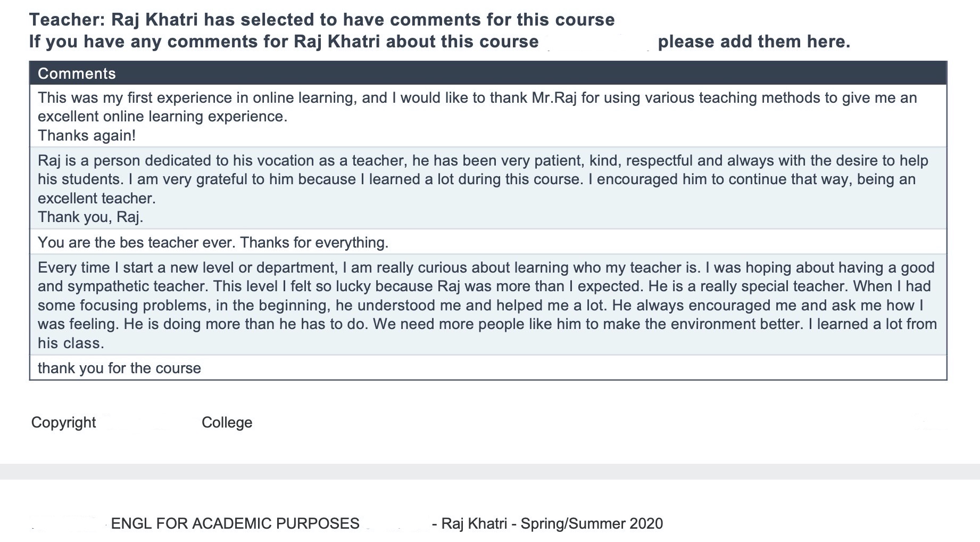
Task: Click the "Thank you, Raj." line
Action: pos(90,217)
